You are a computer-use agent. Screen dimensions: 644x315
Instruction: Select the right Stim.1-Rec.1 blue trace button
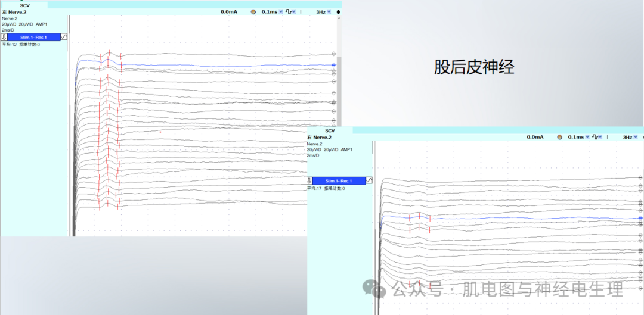tap(339, 180)
